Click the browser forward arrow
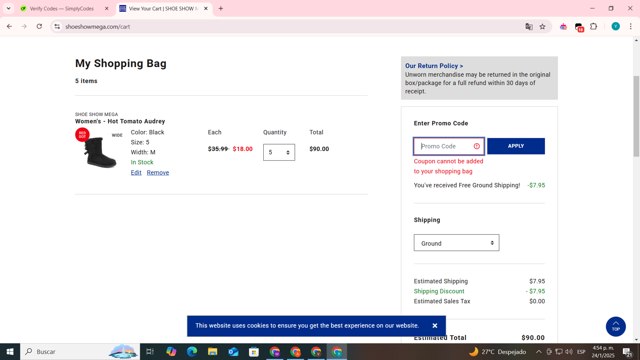This screenshot has height=360, width=640. (24, 27)
